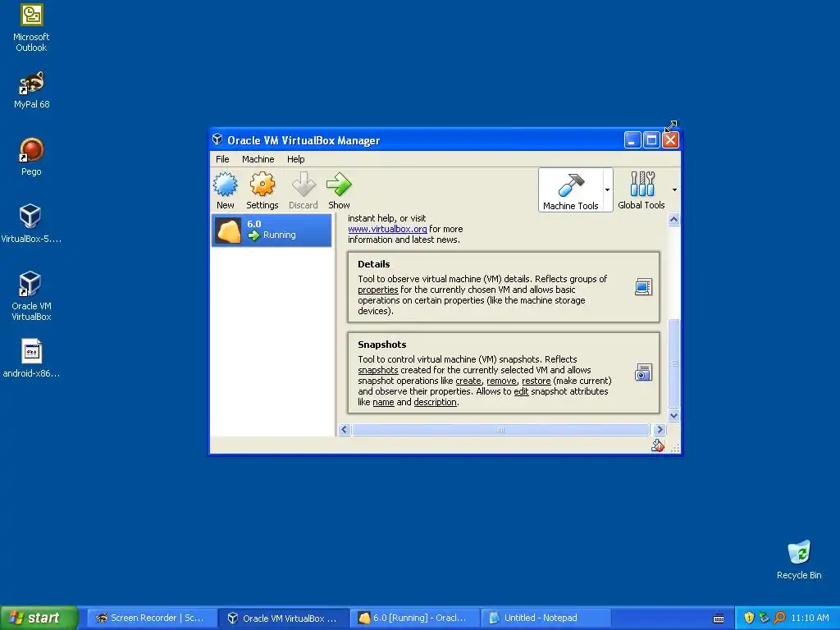Click the 6.0 VM orange OS icon
Viewport: 840px width, 630px height.
(x=228, y=231)
